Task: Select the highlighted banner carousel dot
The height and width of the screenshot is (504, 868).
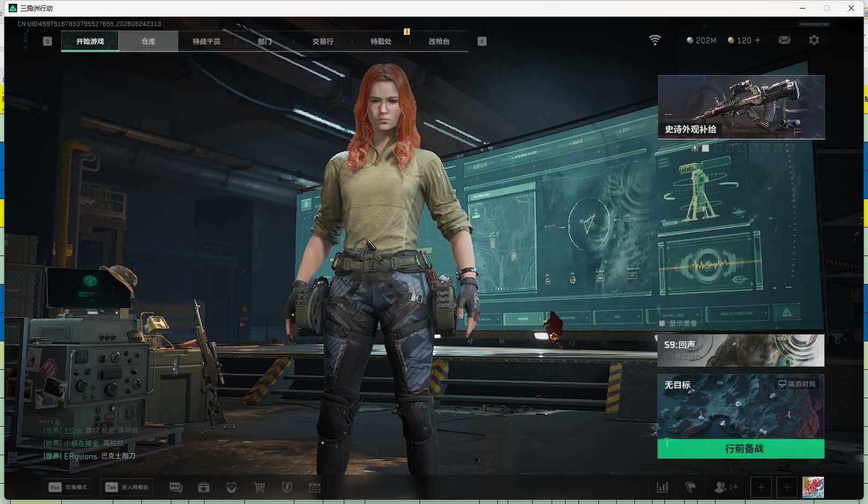Action: tap(705, 148)
